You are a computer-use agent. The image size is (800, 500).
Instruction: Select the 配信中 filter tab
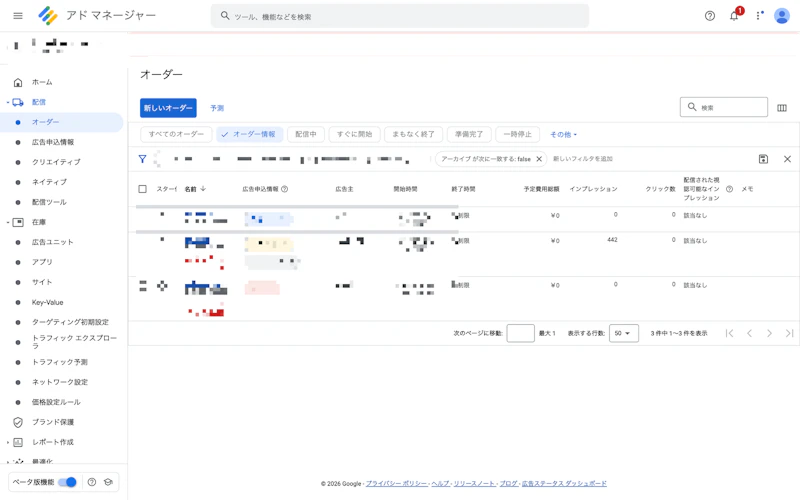coord(306,134)
